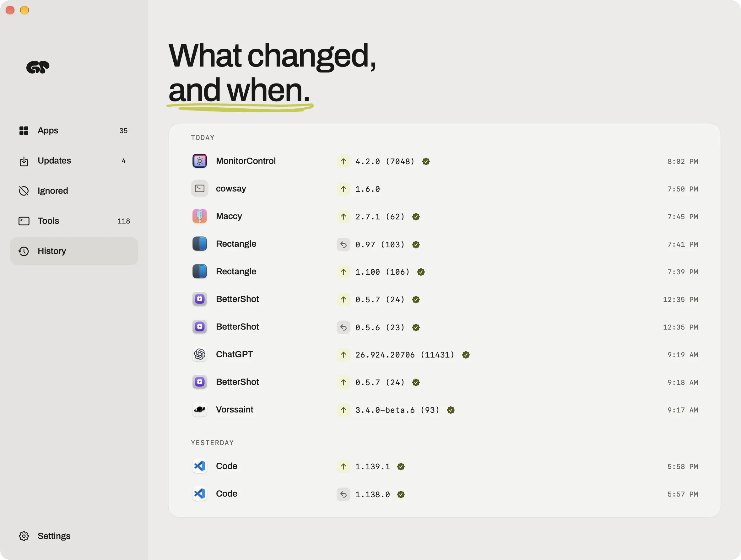The image size is (741, 560).
Task: Click version 3.4.0-beta.6 (93)
Action: pyautogui.click(x=397, y=410)
